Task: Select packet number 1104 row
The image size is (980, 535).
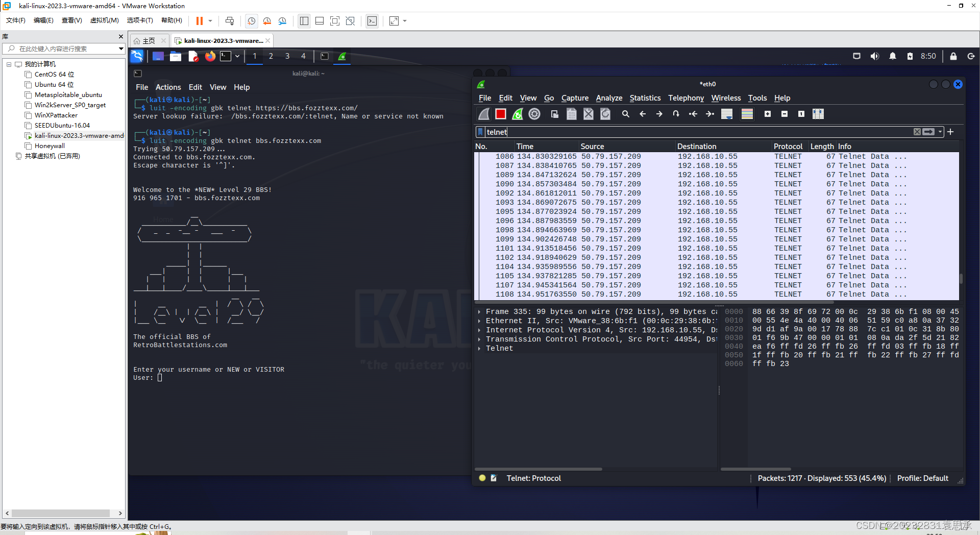Action: click(x=717, y=267)
